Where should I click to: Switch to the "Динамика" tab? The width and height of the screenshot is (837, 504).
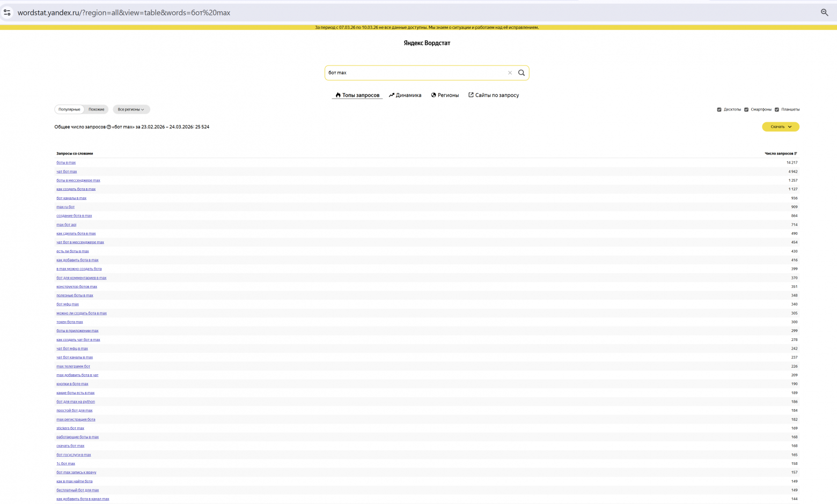[x=405, y=95]
